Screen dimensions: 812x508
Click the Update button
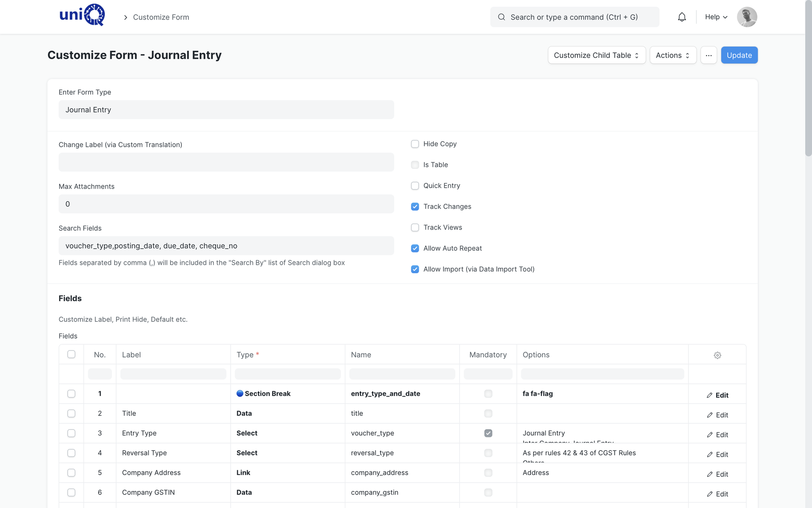[739, 55]
